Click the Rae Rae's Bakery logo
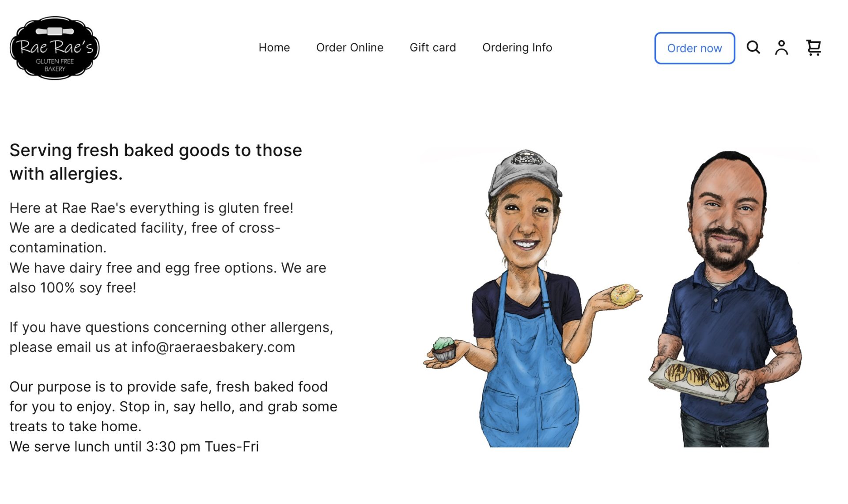 pyautogui.click(x=55, y=48)
